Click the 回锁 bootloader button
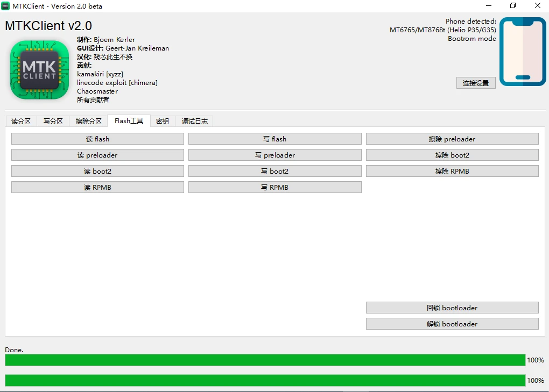The image size is (549, 392). pyautogui.click(x=452, y=308)
